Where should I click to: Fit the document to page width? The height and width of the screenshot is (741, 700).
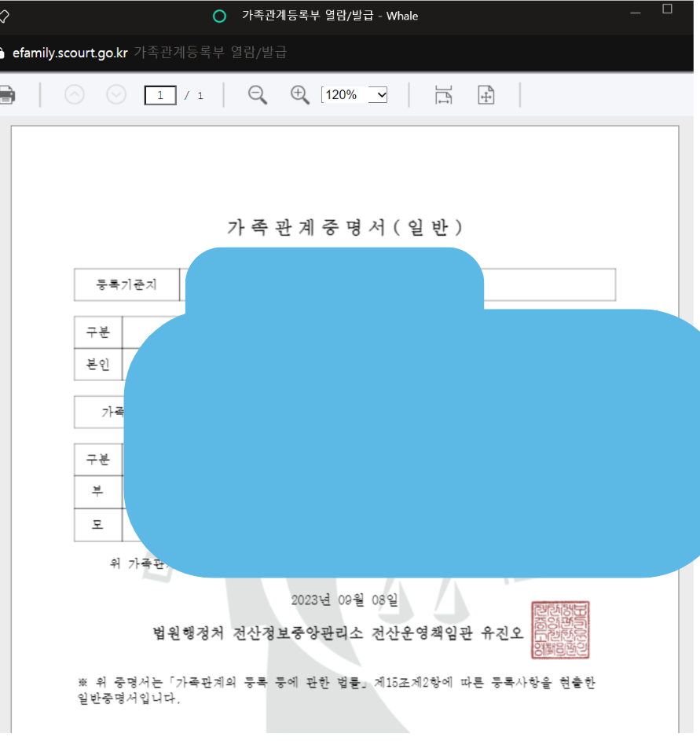tap(442, 95)
